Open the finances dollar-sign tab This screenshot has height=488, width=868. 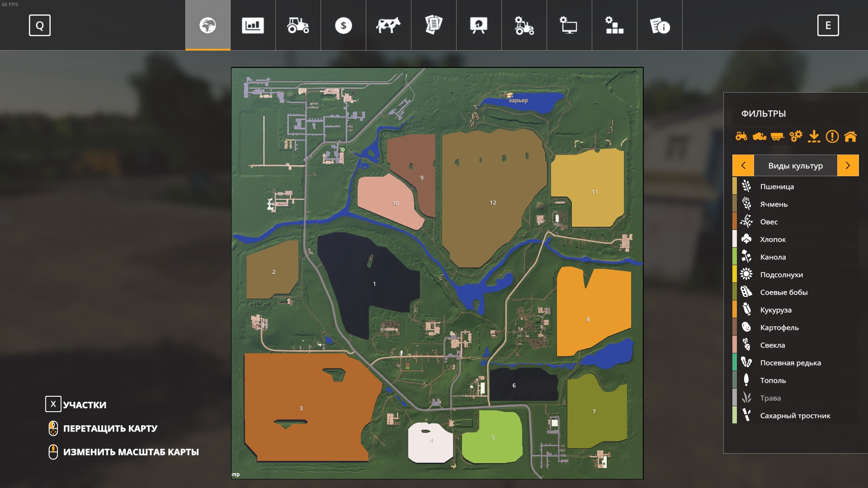(343, 25)
